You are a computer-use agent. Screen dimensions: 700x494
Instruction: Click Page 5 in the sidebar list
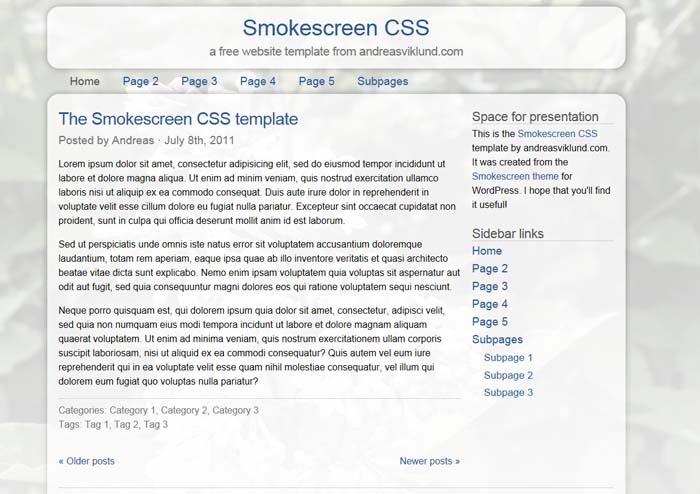tap(490, 322)
